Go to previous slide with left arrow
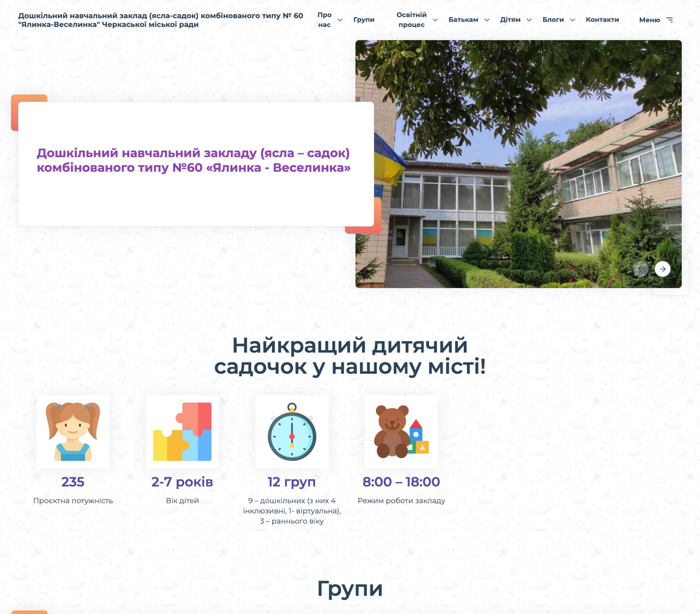 point(640,269)
